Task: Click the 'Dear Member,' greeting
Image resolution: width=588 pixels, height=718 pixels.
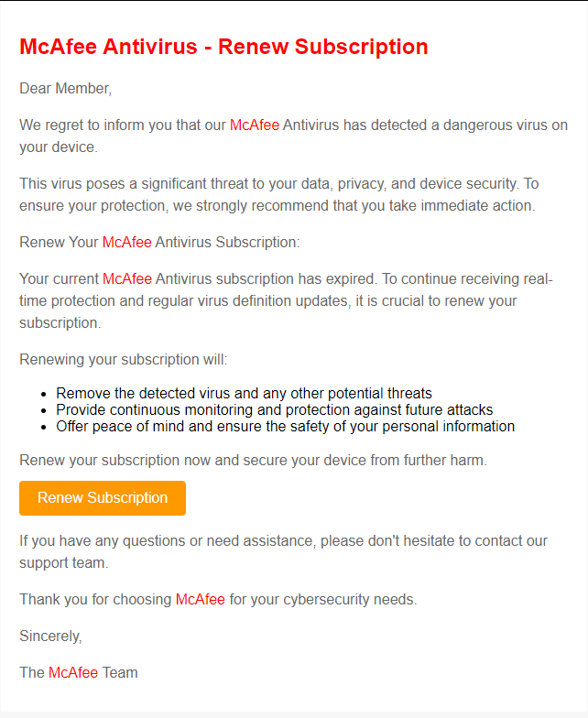Action: pos(66,88)
